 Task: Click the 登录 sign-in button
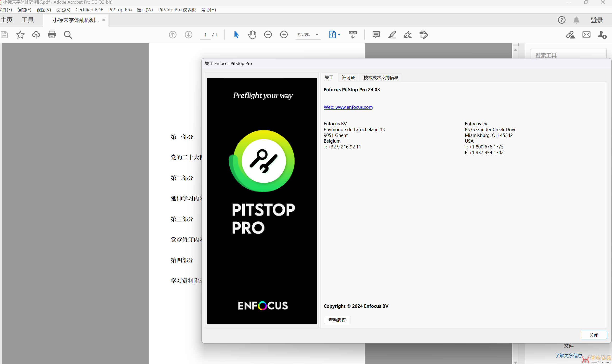pyautogui.click(x=597, y=20)
